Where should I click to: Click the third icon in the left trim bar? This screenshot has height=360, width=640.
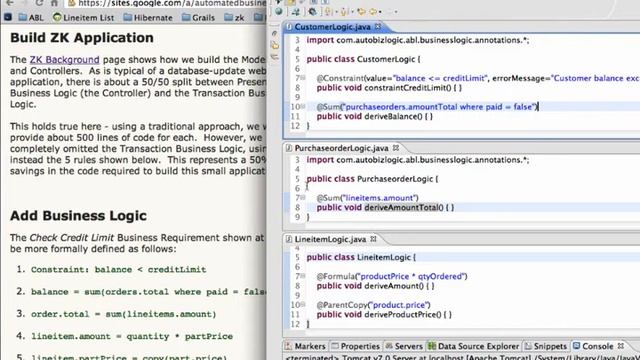pyautogui.click(x=275, y=58)
